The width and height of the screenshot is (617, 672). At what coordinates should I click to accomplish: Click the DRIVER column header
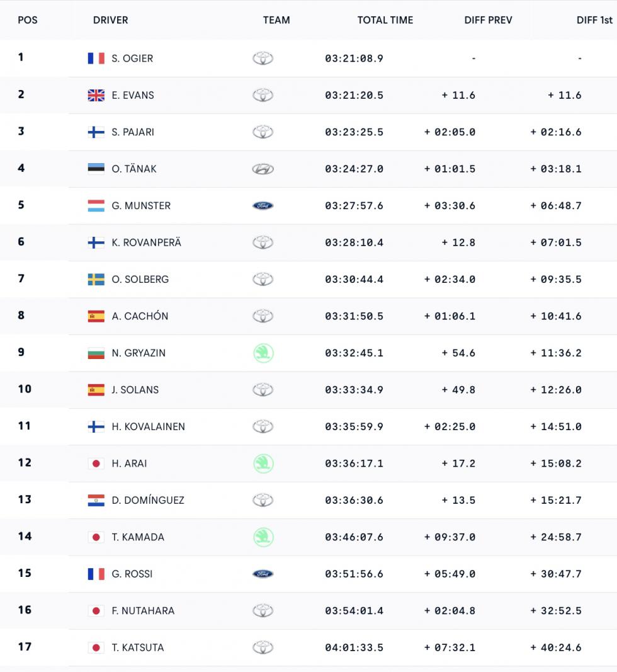click(110, 20)
